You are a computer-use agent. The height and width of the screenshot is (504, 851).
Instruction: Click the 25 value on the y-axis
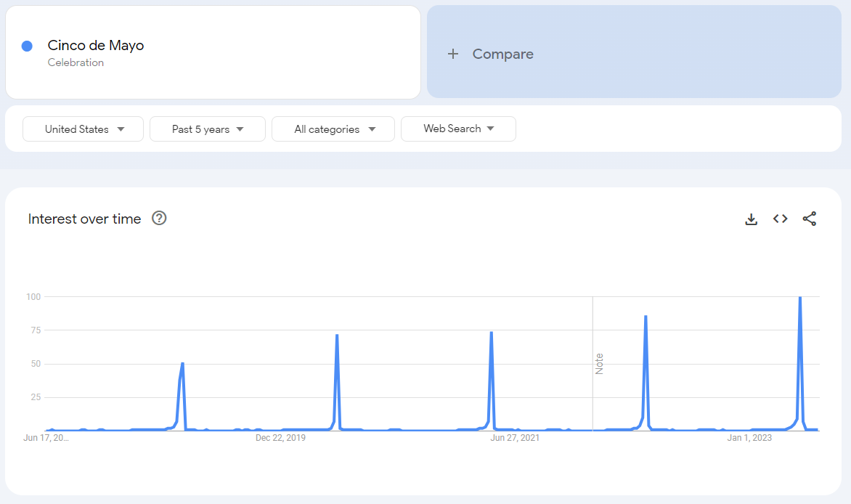(36, 397)
